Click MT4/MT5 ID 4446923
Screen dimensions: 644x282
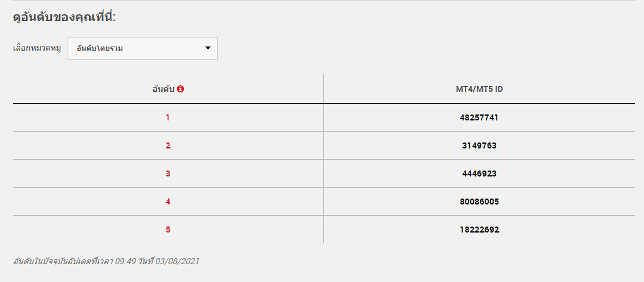pos(479,173)
